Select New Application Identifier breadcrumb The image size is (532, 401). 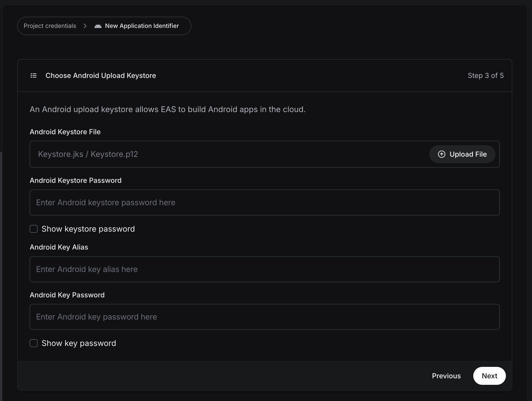tap(142, 26)
